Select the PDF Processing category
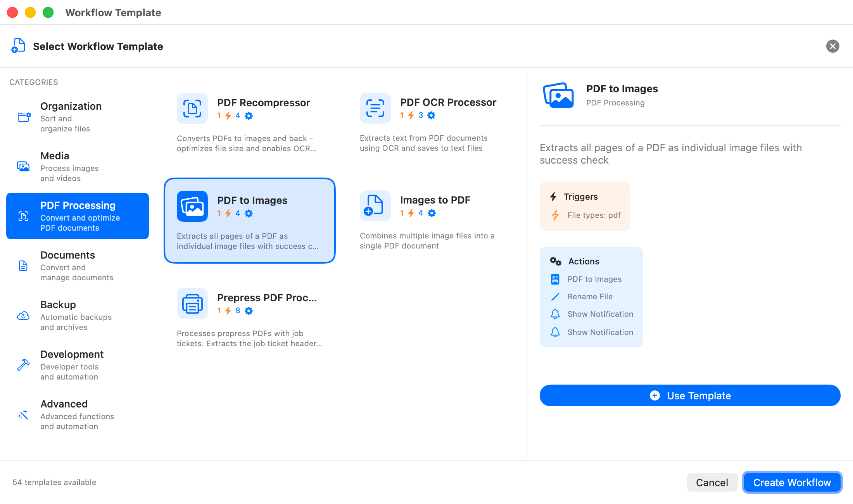Screen dimensions: 853x504 pos(78,216)
